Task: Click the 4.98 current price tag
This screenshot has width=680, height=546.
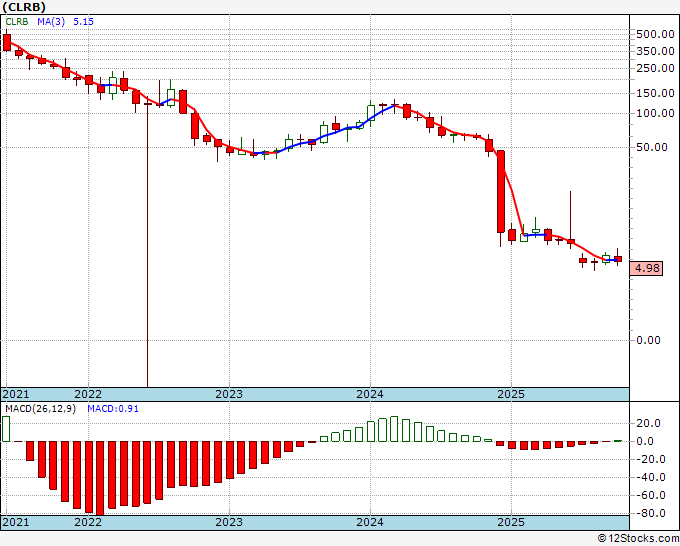Action: pyautogui.click(x=647, y=268)
